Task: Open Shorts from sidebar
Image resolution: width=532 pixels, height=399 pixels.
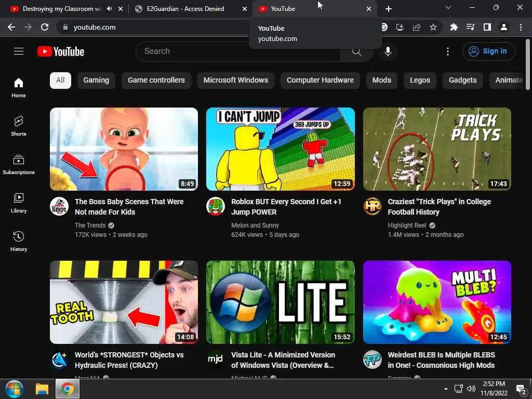Action: tap(19, 126)
